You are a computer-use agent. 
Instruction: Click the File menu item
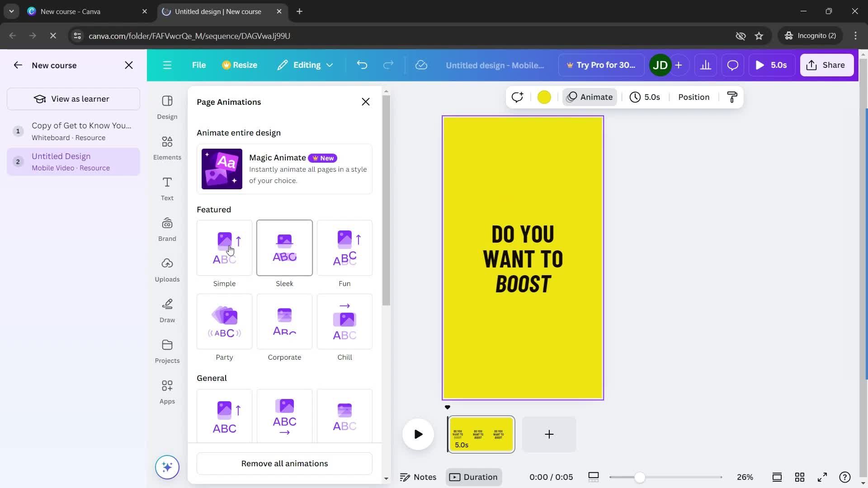198,64
